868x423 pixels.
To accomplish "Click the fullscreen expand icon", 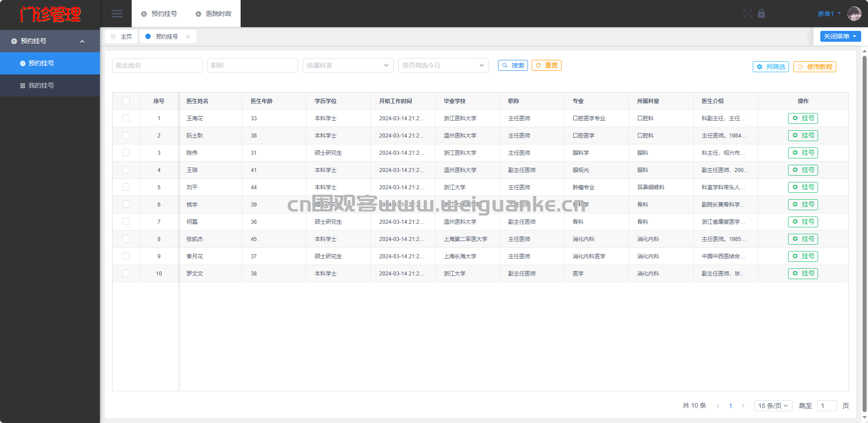I will tap(748, 14).
